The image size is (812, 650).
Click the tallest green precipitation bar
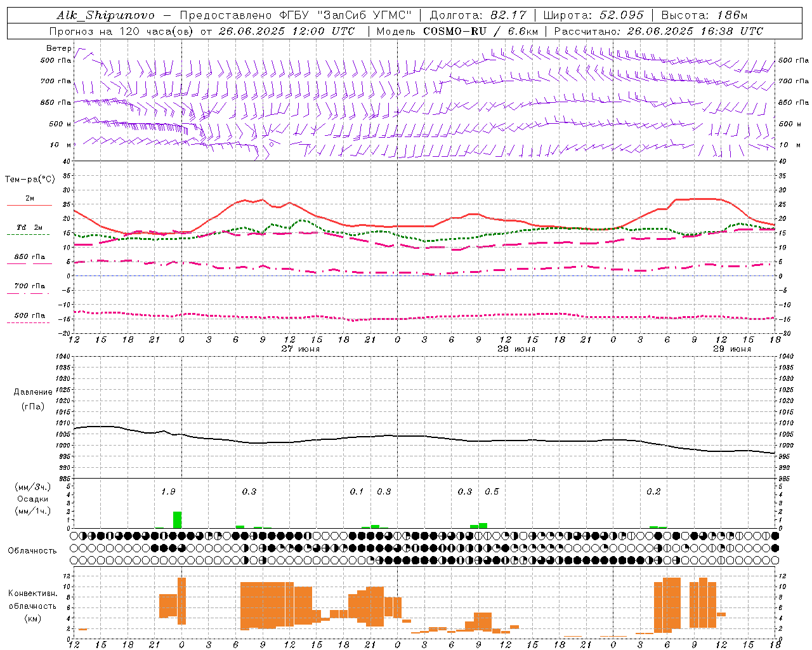(x=178, y=520)
